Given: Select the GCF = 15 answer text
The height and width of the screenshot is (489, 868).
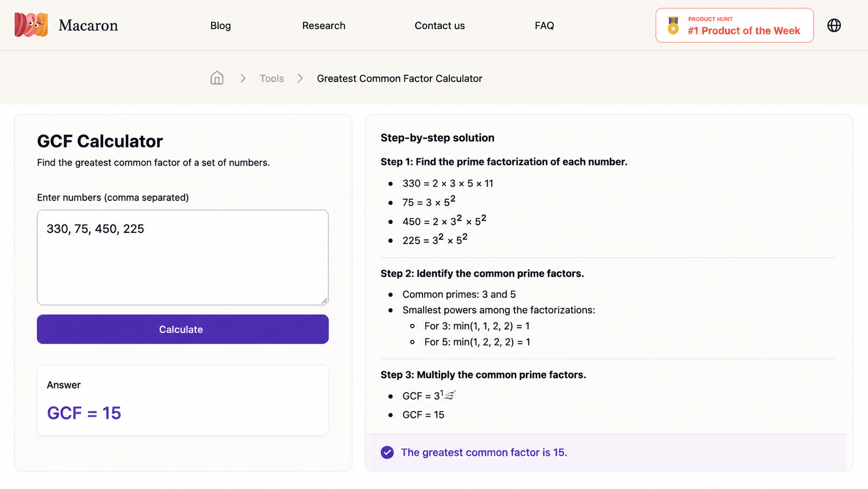Looking at the screenshot, I should [84, 413].
